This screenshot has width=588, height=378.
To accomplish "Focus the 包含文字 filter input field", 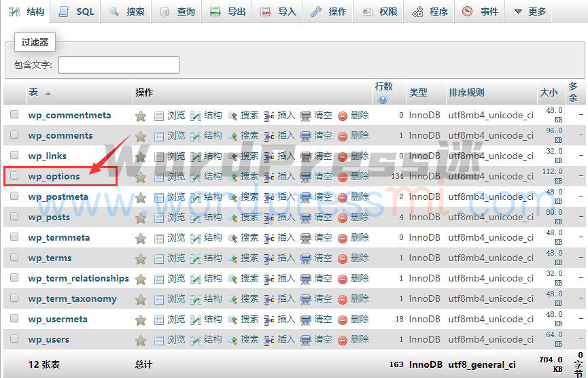I will [x=119, y=65].
